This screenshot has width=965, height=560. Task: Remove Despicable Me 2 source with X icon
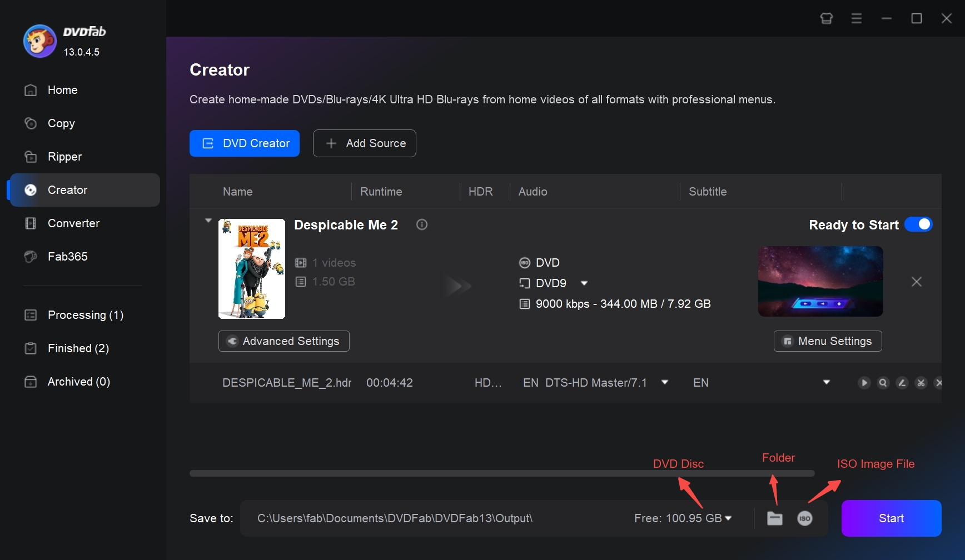pyautogui.click(x=917, y=282)
